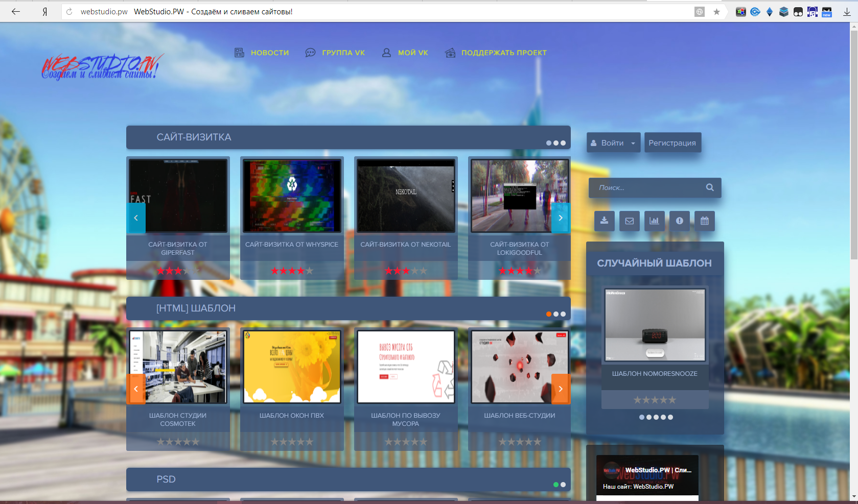Show previous slide in [HTML] ШАБЛОН carousel
The image size is (858, 504).
point(136,389)
